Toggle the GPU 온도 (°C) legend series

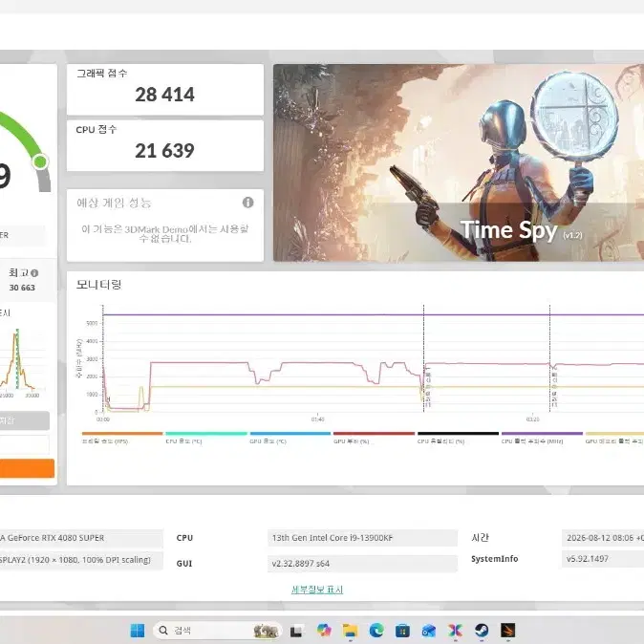click(290, 438)
